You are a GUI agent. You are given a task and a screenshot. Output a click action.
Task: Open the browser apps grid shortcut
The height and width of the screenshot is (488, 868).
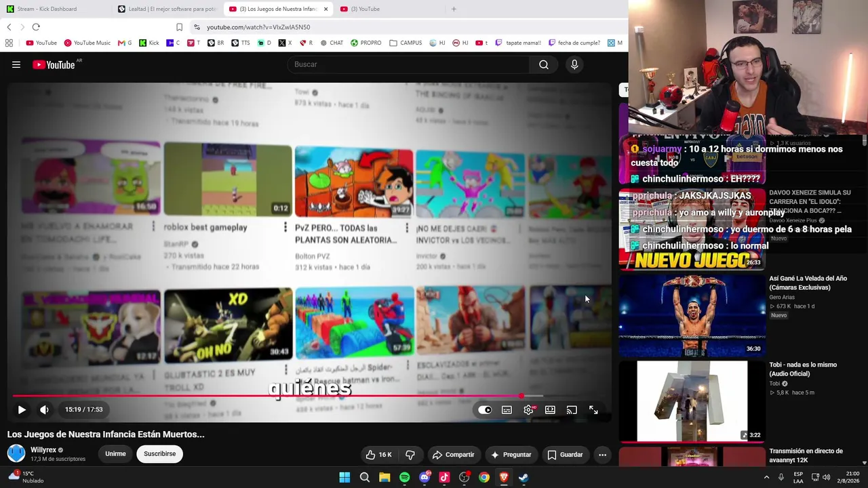9,43
